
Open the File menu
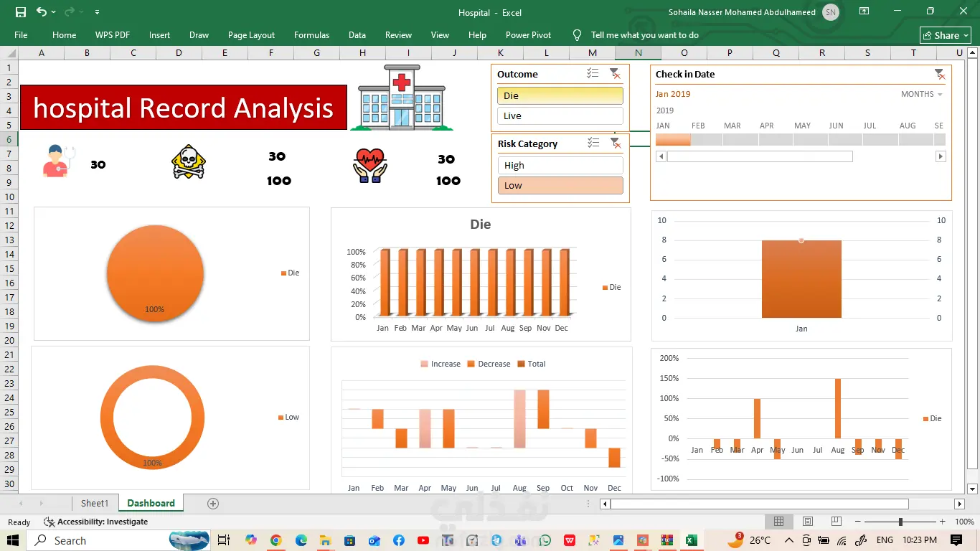coord(21,34)
